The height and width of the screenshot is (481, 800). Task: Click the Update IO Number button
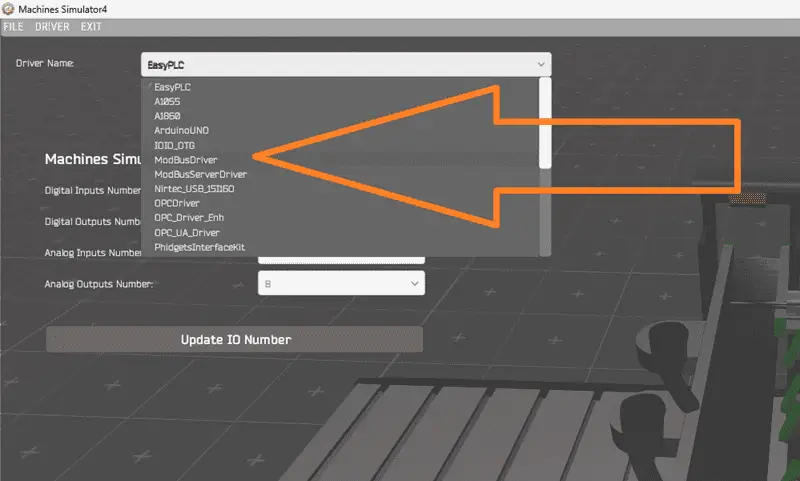pyautogui.click(x=235, y=340)
